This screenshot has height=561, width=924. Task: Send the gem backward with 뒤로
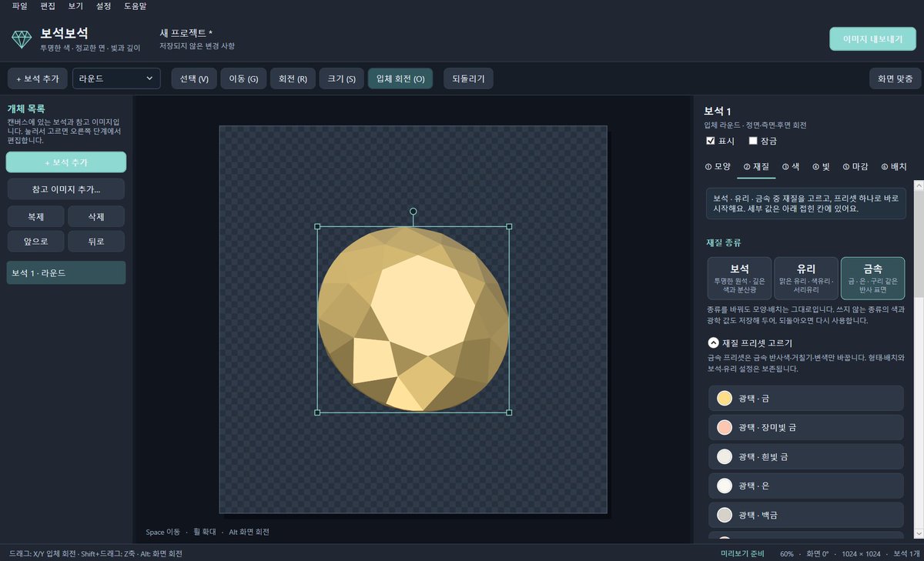pyautogui.click(x=96, y=241)
